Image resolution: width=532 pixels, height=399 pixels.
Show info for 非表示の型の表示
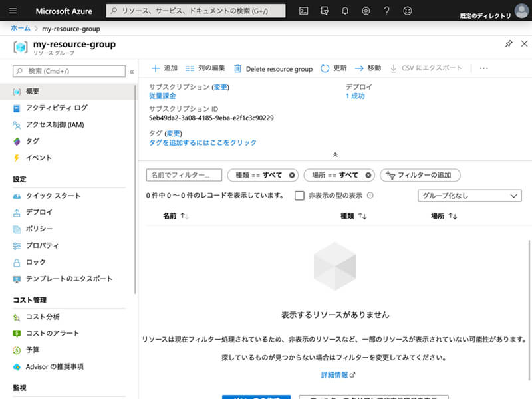[x=370, y=195]
